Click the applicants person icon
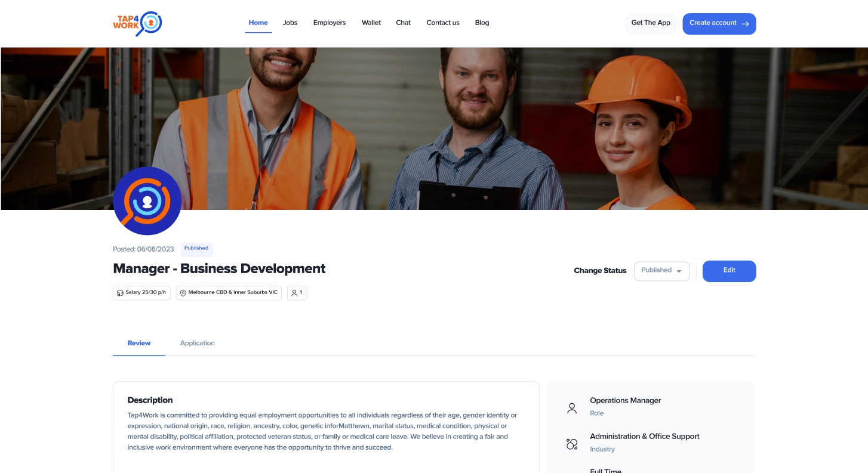The image size is (868, 473). 294,293
